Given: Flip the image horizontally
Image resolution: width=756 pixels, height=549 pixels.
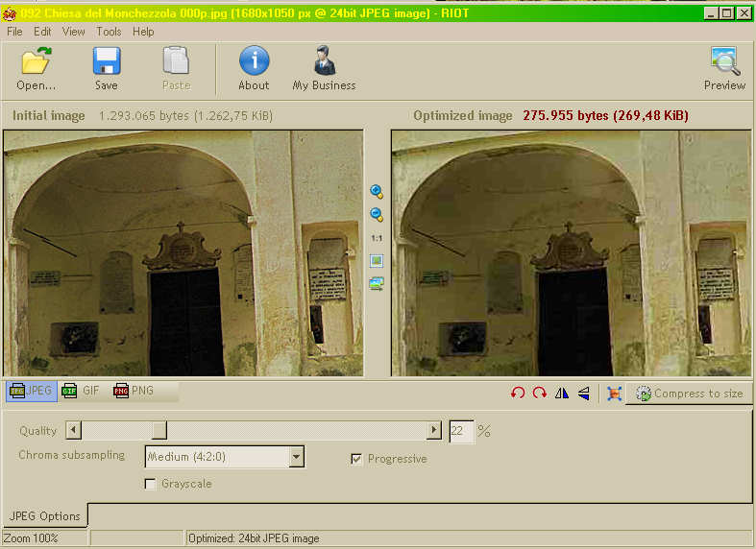Looking at the screenshot, I should click(562, 393).
